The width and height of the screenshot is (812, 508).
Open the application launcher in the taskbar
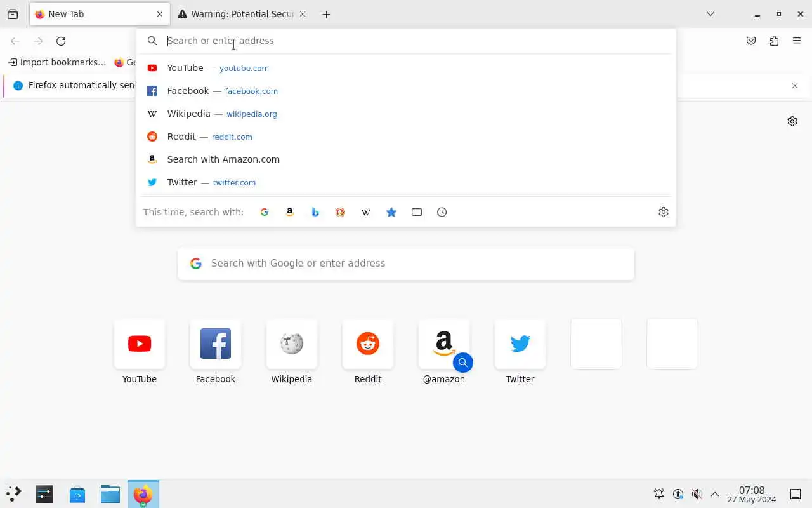[14, 494]
